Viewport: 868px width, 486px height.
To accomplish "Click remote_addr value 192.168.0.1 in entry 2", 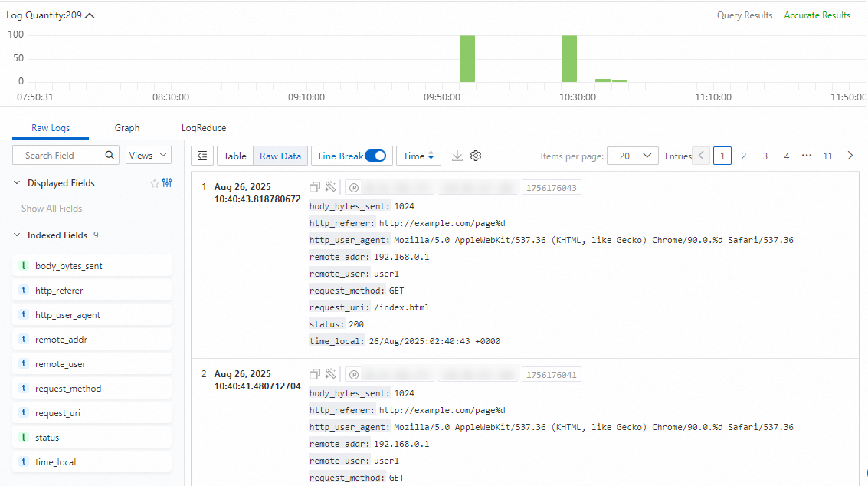I will tap(401, 444).
